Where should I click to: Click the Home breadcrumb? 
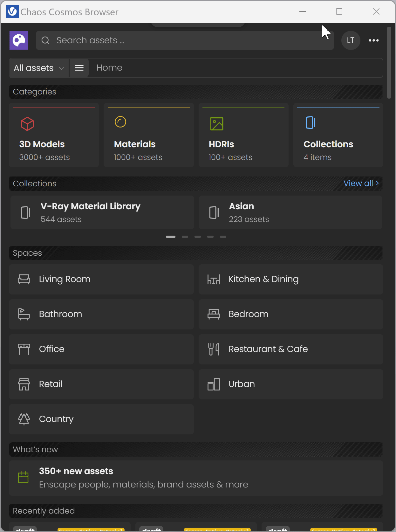pyautogui.click(x=109, y=68)
